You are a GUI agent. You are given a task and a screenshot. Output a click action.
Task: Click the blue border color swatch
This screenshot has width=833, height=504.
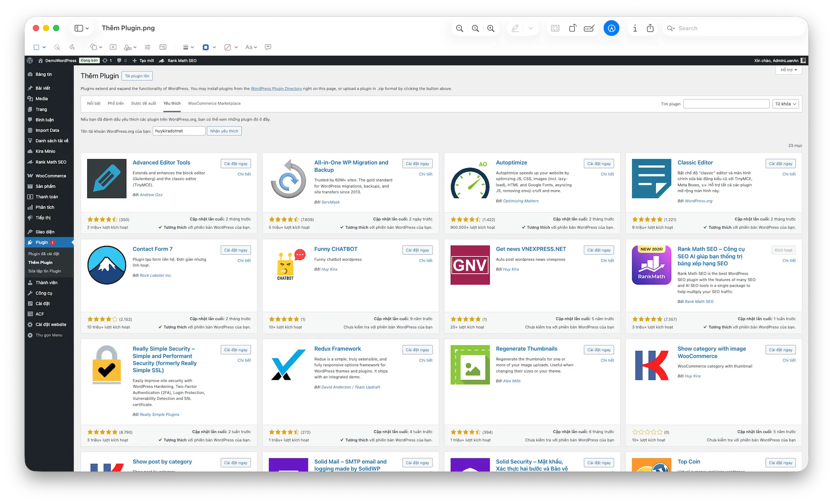point(205,47)
